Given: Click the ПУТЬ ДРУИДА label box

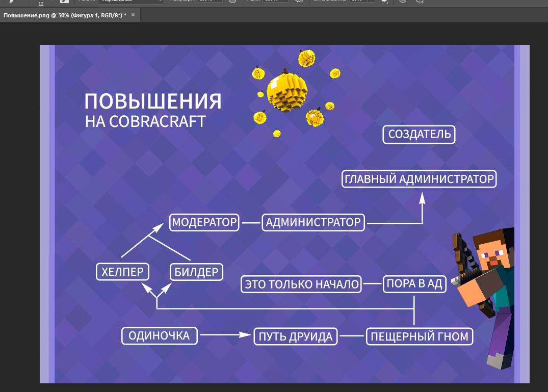Looking at the screenshot, I should pos(295,336).
